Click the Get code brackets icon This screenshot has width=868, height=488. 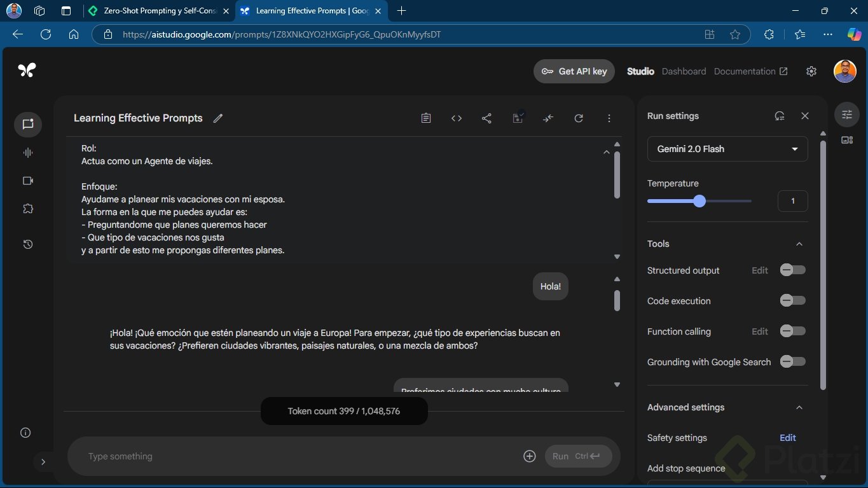pyautogui.click(x=457, y=118)
